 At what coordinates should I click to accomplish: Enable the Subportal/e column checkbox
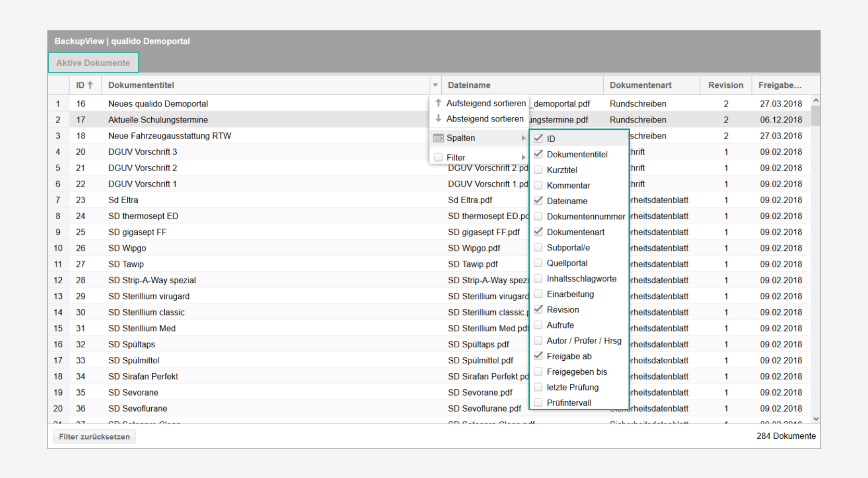[538, 247]
